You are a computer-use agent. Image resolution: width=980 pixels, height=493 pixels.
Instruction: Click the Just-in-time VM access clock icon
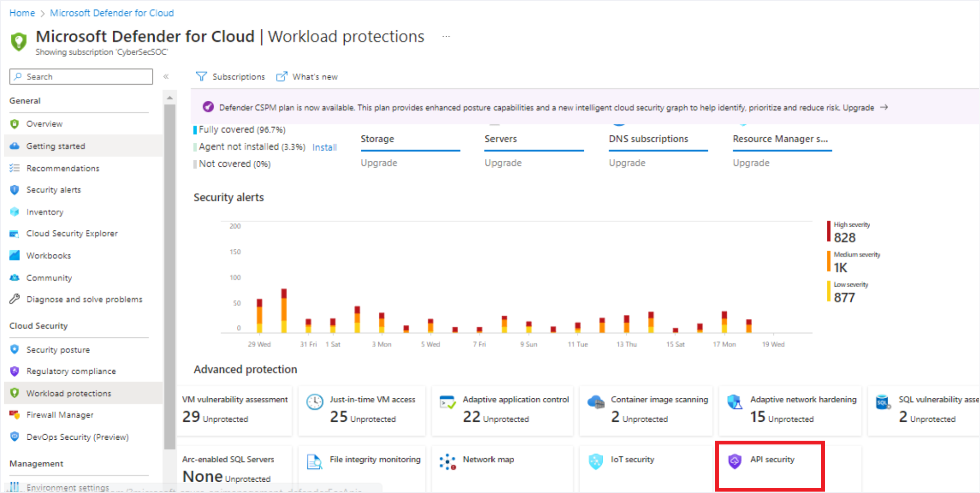(315, 402)
